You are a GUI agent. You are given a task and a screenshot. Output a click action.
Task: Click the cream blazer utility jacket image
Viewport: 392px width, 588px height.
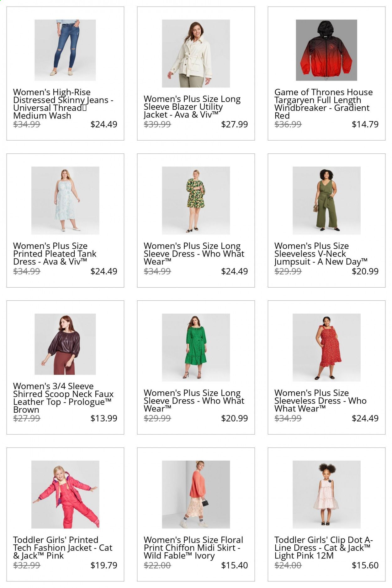coord(196,53)
